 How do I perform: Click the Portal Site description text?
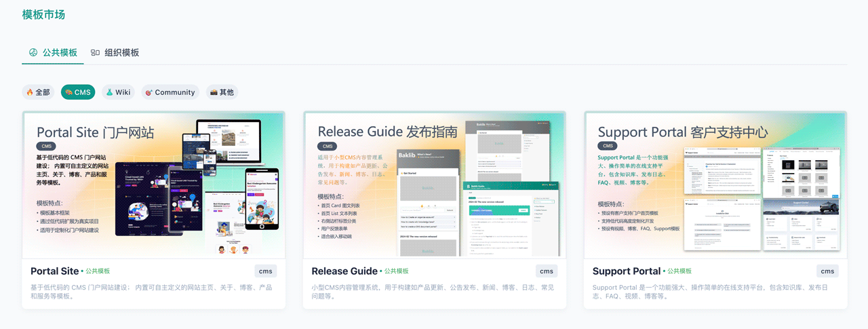151,292
